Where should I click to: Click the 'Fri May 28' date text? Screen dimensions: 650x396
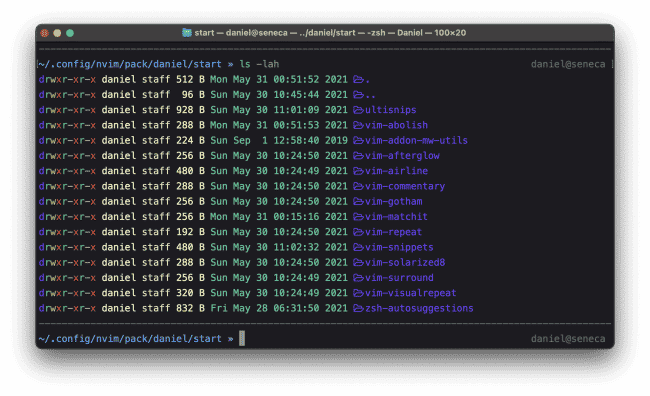239,309
